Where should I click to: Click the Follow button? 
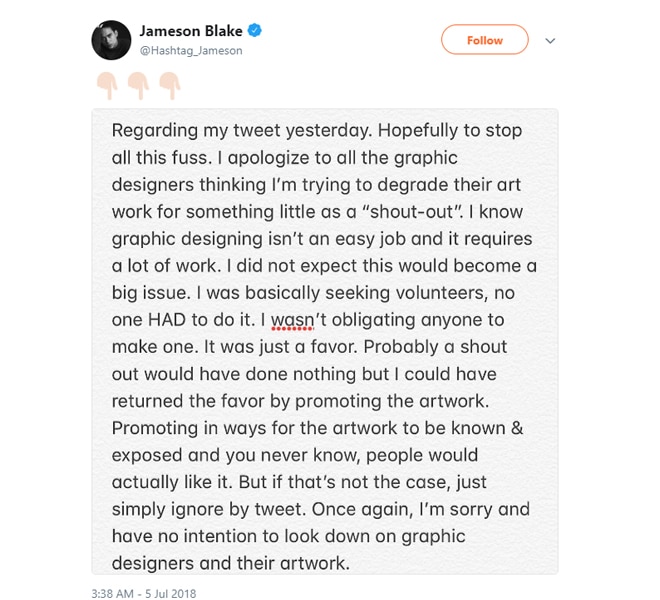(x=484, y=40)
